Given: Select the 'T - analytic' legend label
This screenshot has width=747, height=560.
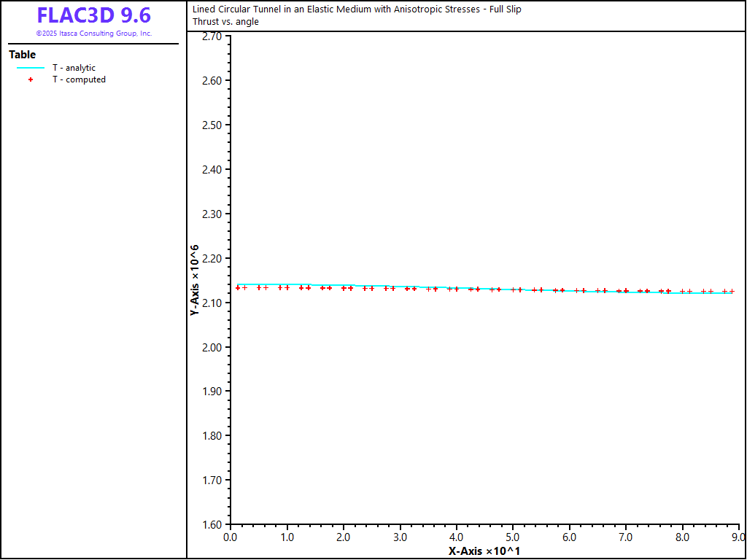Looking at the screenshot, I should 74,68.
